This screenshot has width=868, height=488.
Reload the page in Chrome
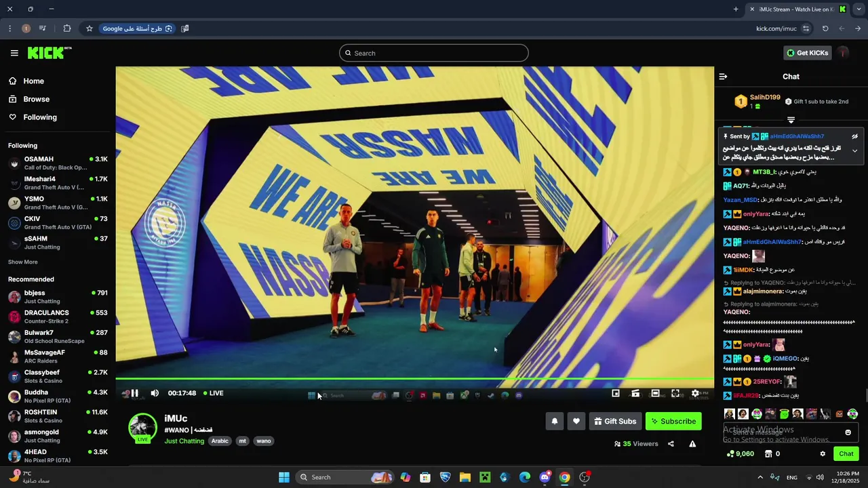click(x=825, y=28)
